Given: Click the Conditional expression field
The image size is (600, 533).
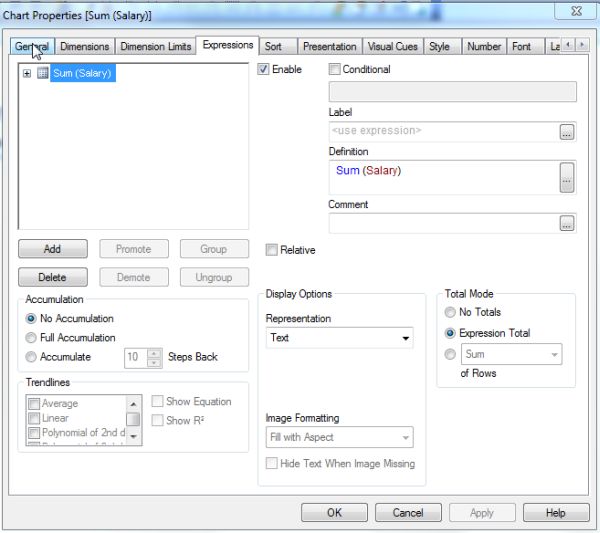Looking at the screenshot, I should pyautogui.click(x=453, y=91).
